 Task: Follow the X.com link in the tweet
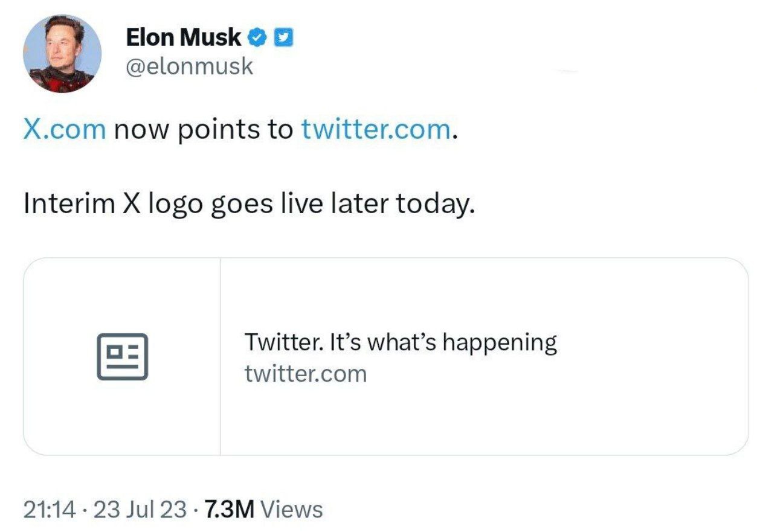click(x=65, y=129)
